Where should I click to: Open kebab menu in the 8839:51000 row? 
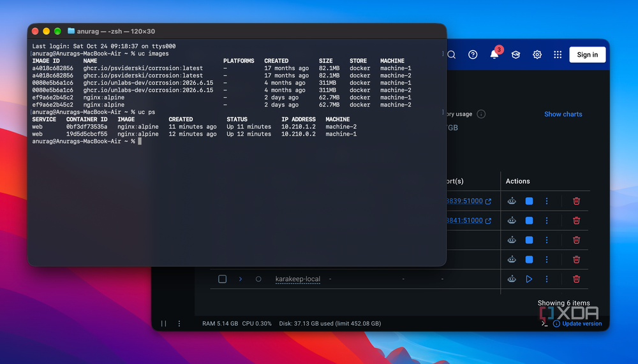(x=547, y=201)
